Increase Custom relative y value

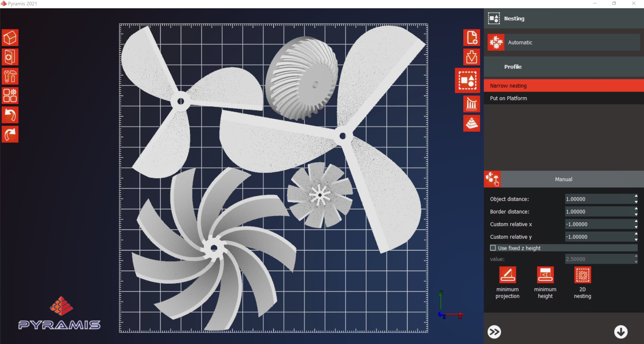pyautogui.click(x=636, y=233)
